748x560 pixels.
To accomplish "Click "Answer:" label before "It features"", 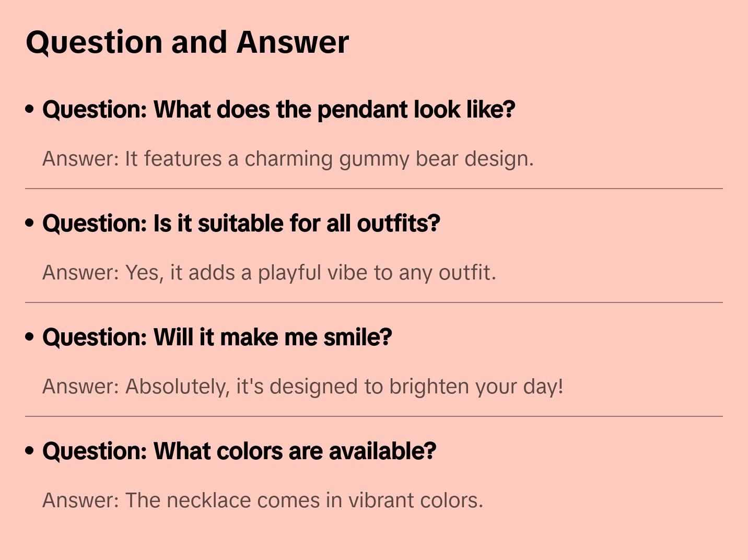I will [x=81, y=159].
